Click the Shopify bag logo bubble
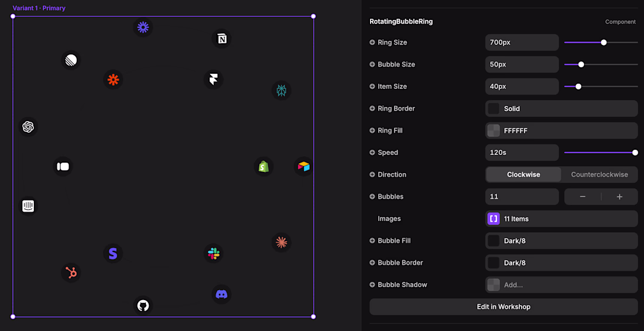 point(263,167)
